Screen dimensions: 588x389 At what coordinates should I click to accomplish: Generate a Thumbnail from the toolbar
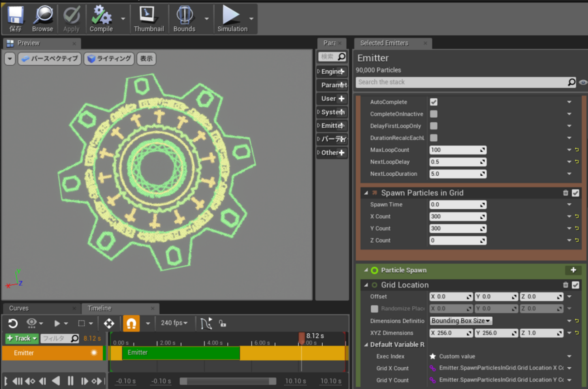tap(148, 19)
